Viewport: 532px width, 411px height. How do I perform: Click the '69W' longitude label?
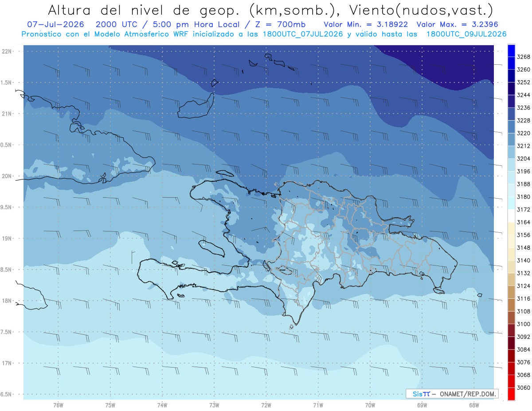click(422, 405)
